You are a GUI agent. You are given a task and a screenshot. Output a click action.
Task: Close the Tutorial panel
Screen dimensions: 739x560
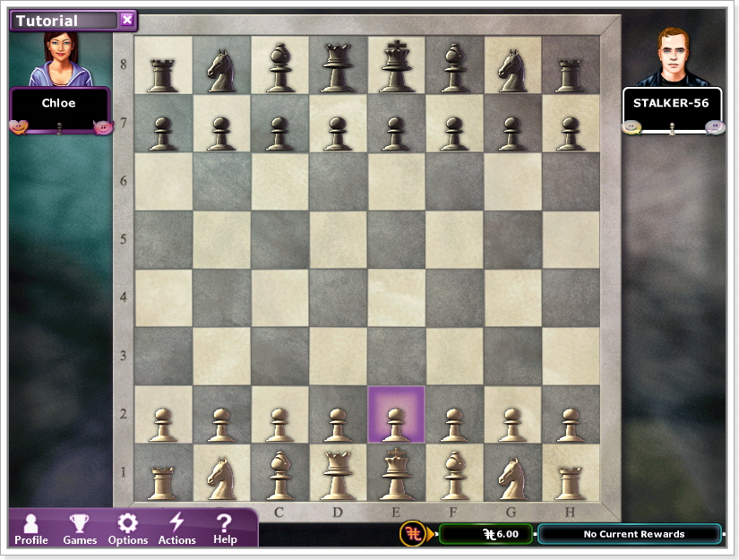coord(127,20)
